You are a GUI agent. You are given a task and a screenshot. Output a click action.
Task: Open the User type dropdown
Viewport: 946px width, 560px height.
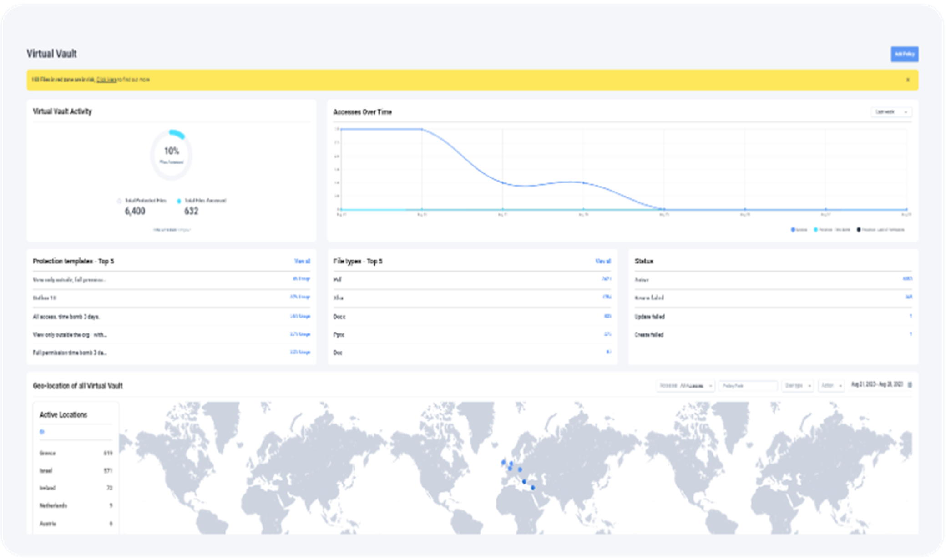(x=797, y=386)
